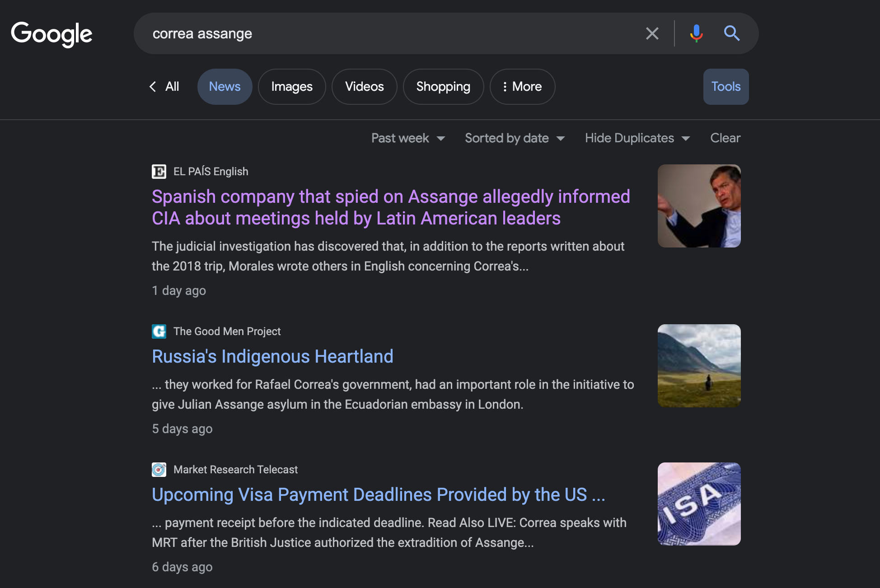Viewport: 880px width, 588px height.
Task: Open the Russia's Indigenous Heartland article
Action: point(272,357)
